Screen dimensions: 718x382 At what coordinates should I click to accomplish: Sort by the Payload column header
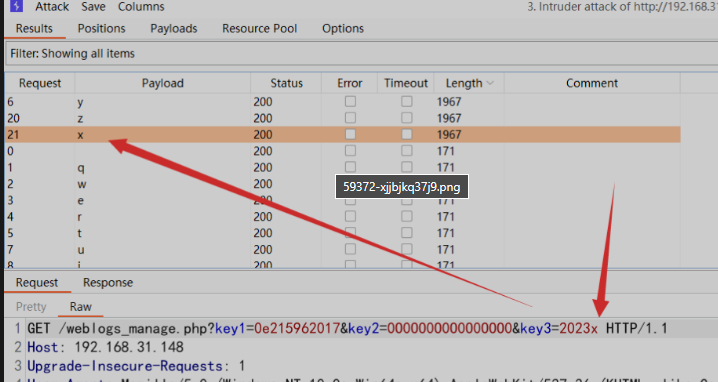click(x=163, y=83)
